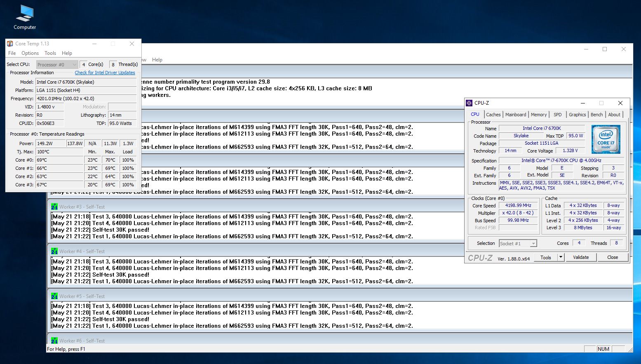Viewport: 641px width, 364px height.
Task: Click the Core Speed 4198.99 MHz value
Action: [x=518, y=205]
